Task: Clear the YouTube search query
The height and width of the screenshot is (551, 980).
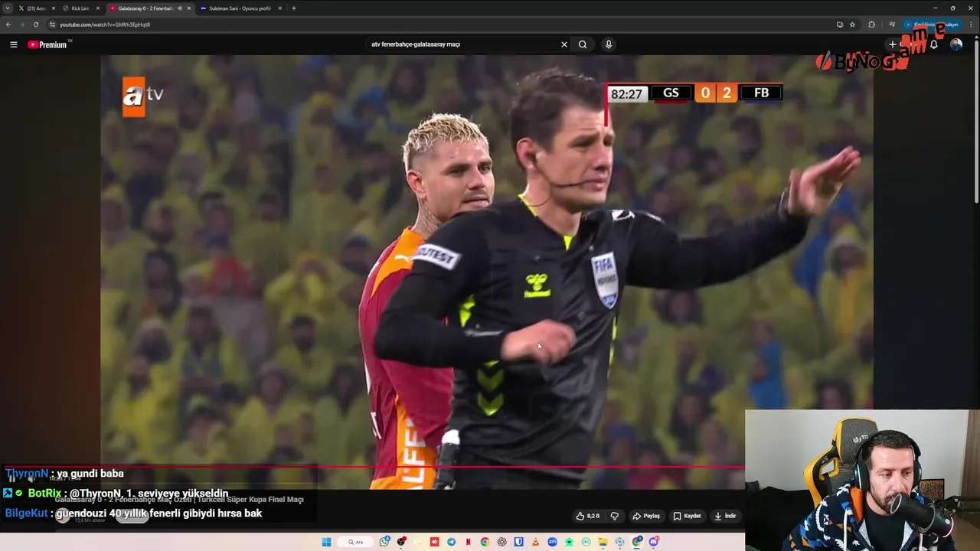Action: pos(564,44)
